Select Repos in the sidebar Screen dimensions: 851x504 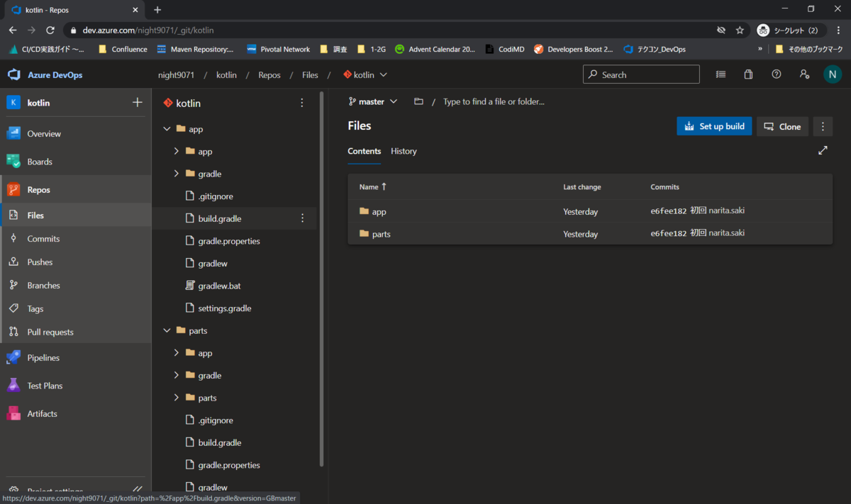[38, 189]
